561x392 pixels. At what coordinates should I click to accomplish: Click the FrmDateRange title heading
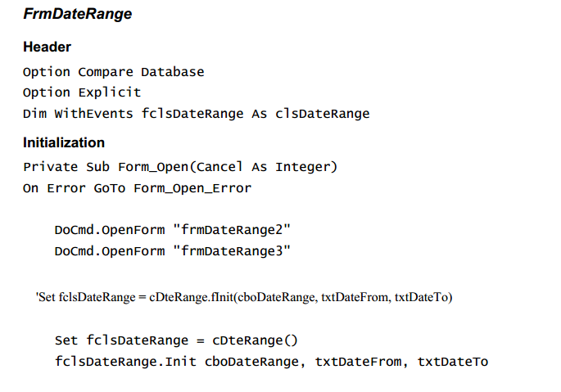tap(78, 14)
